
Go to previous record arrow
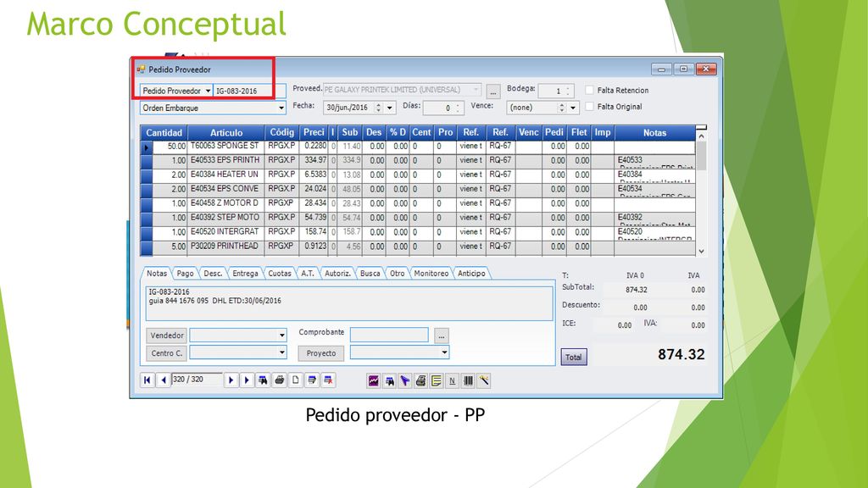(x=164, y=380)
